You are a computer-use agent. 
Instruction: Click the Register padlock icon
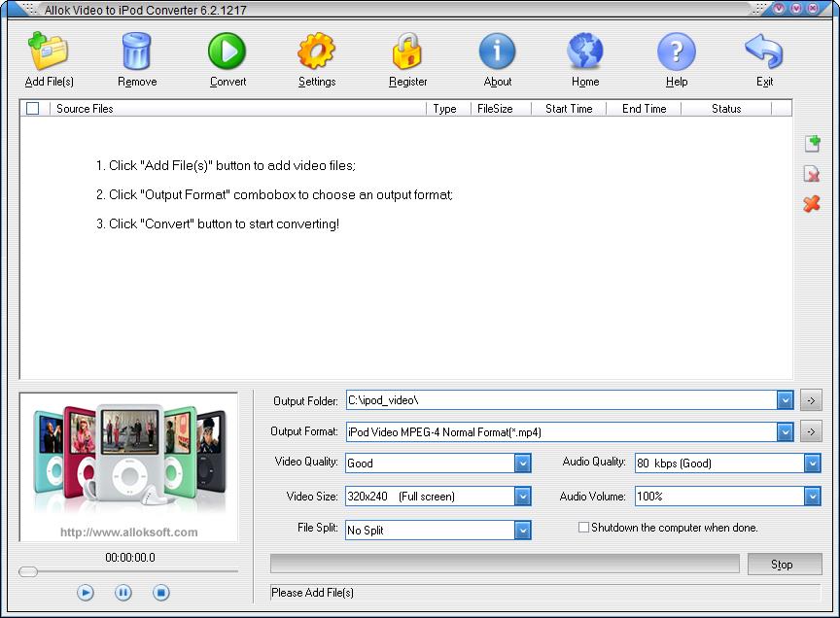click(x=407, y=51)
